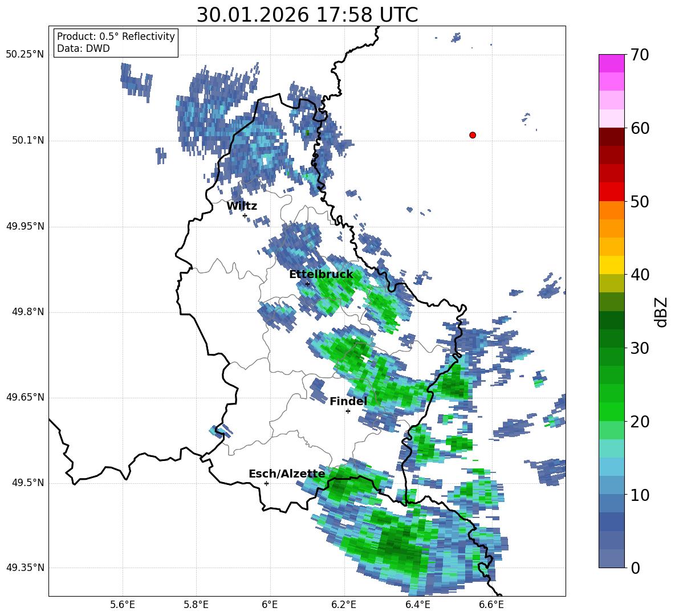Click the 6.6°E longitude label
Viewport: 675px width, 616px height.
click(491, 605)
